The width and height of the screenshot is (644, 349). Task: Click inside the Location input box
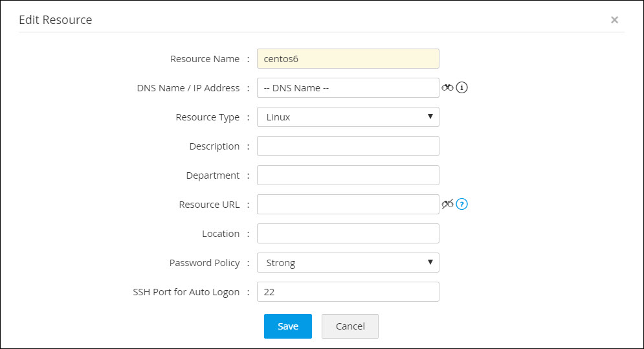pyautogui.click(x=348, y=234)
